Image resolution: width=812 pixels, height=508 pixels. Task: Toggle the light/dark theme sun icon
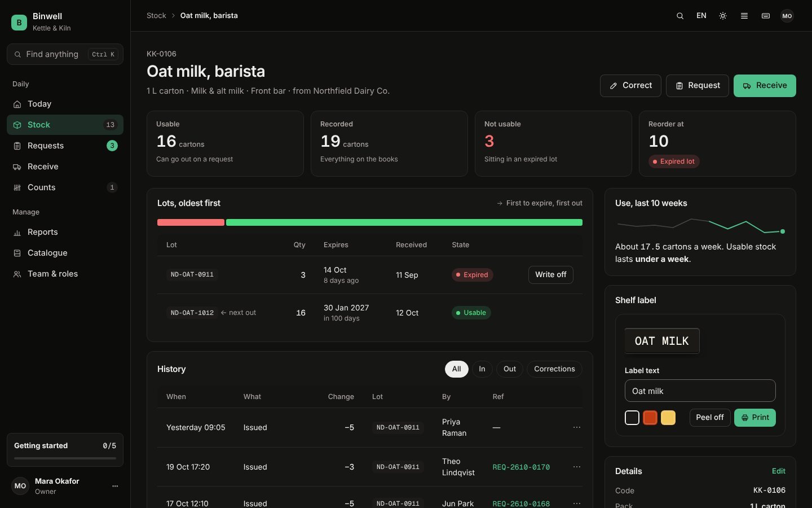pos(723,16)
